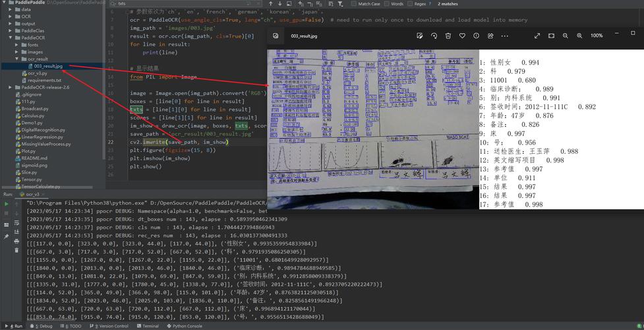
Task: Open the Terminal tool window tab
Action: (148, 326)
